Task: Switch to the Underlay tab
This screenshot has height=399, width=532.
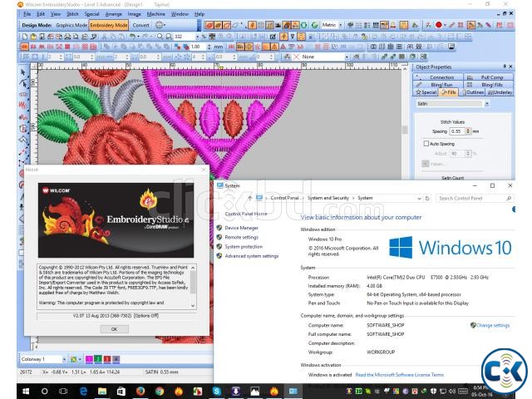Action: [500, 92]
